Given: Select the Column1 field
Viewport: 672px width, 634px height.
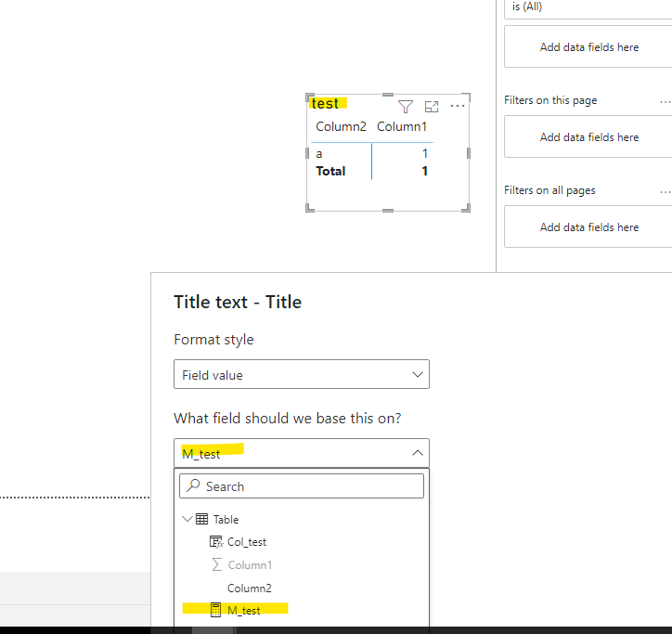Looking at the screenshot, I should coord(250,565).
